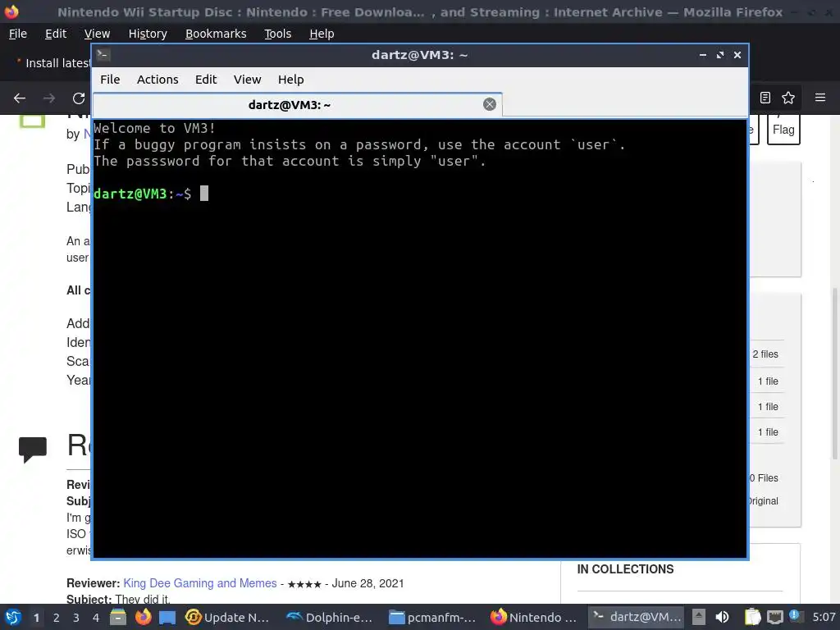Screen dimensions: 840x630
Task: Switch to workspace 1
Action: 36,617
